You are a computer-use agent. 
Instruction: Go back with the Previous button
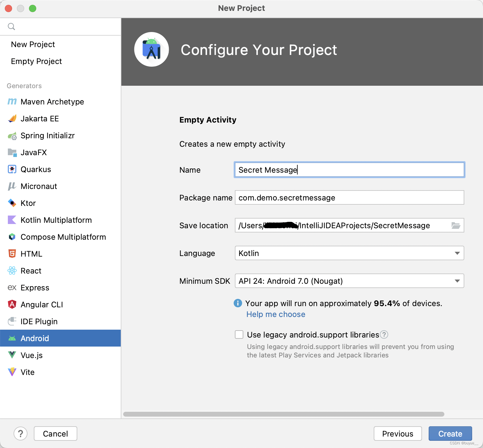tap(398, 434)
